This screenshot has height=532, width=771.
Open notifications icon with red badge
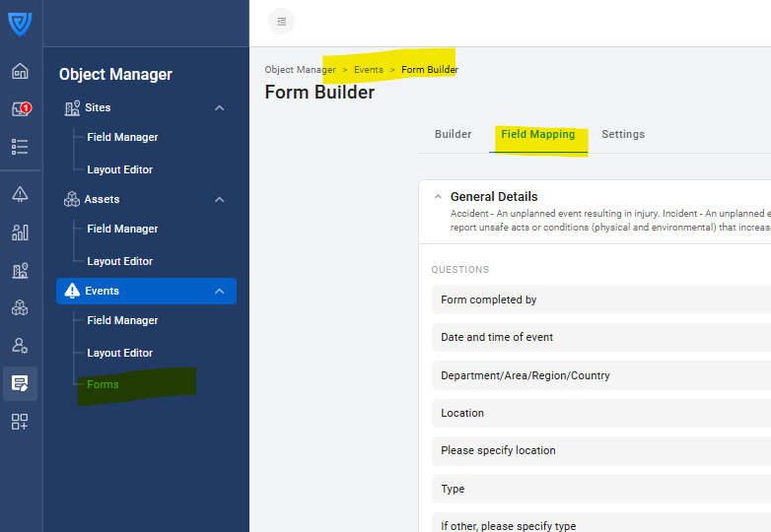(x=20, y=109)
